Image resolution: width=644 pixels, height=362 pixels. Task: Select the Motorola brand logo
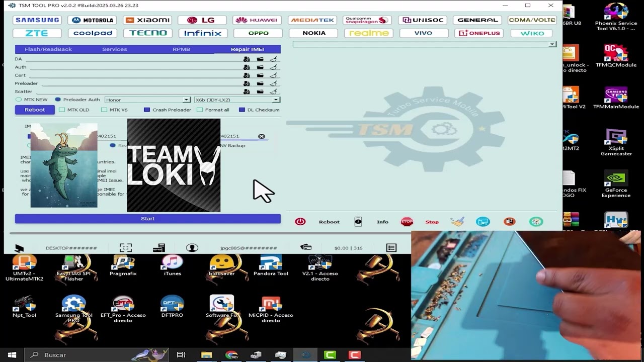pyautogui.click(x=93, y=20)
